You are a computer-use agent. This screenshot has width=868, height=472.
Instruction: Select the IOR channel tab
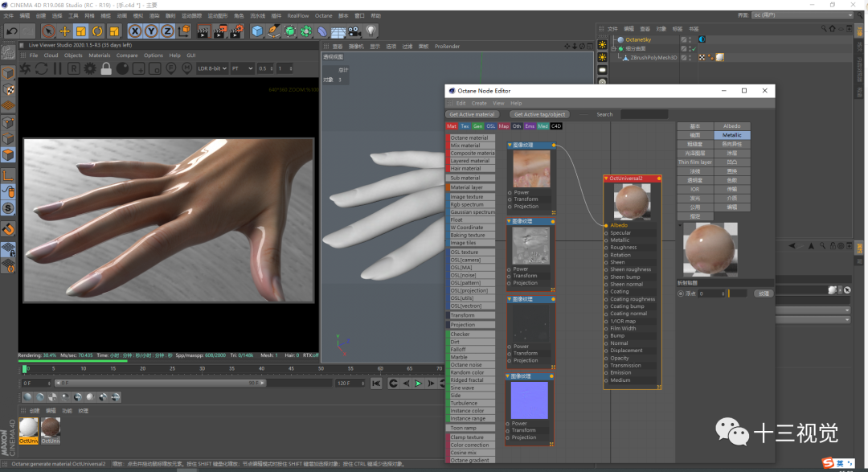tap(695, 190)
